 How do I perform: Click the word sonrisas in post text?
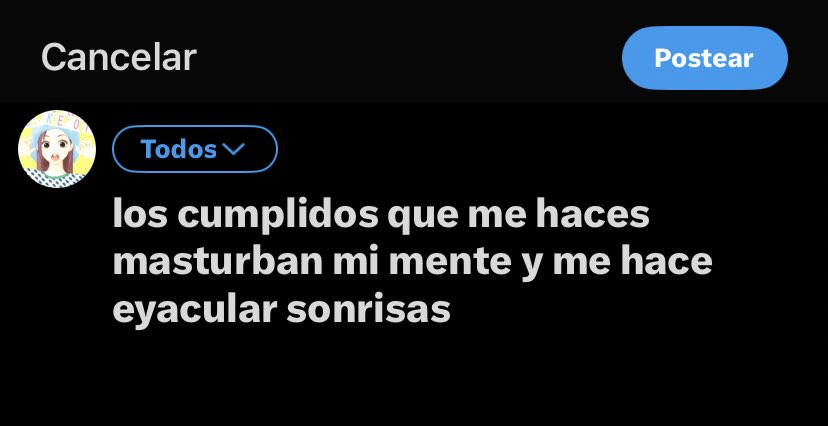[x=368, y=310]
